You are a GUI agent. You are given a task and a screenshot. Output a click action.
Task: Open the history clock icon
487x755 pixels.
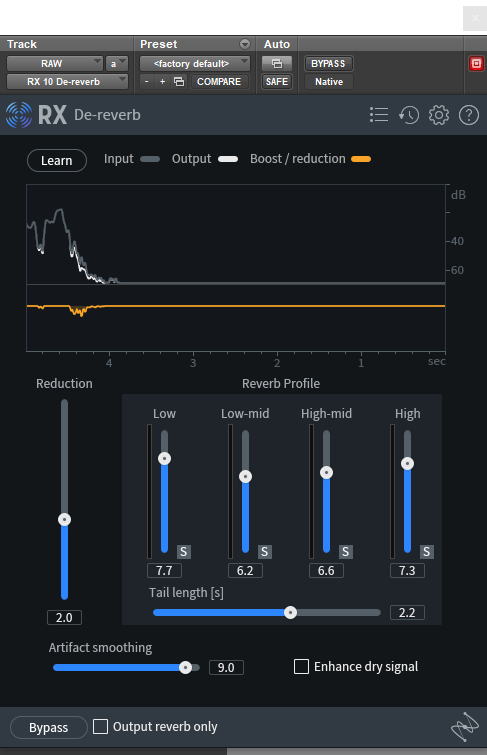click(409, 115)
